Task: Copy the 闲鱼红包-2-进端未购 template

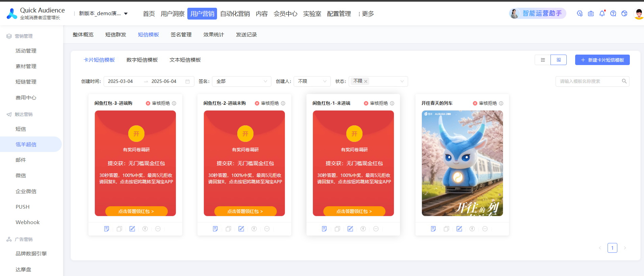Action: tap(229, 229)
